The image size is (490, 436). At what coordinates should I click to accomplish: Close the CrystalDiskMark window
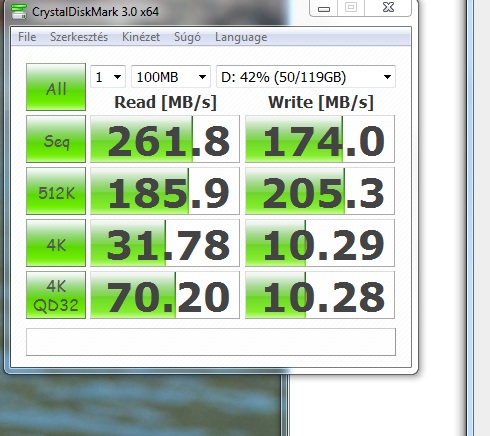388,8
